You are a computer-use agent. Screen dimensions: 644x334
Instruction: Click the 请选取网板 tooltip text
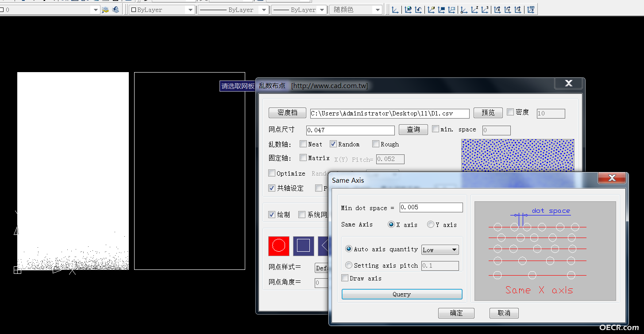click(x=238, y=86)
